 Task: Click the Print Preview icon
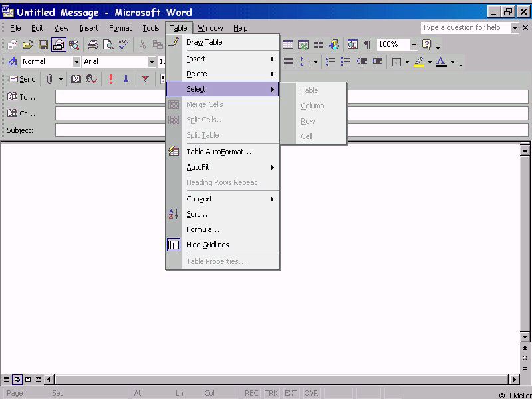(108, 45)
